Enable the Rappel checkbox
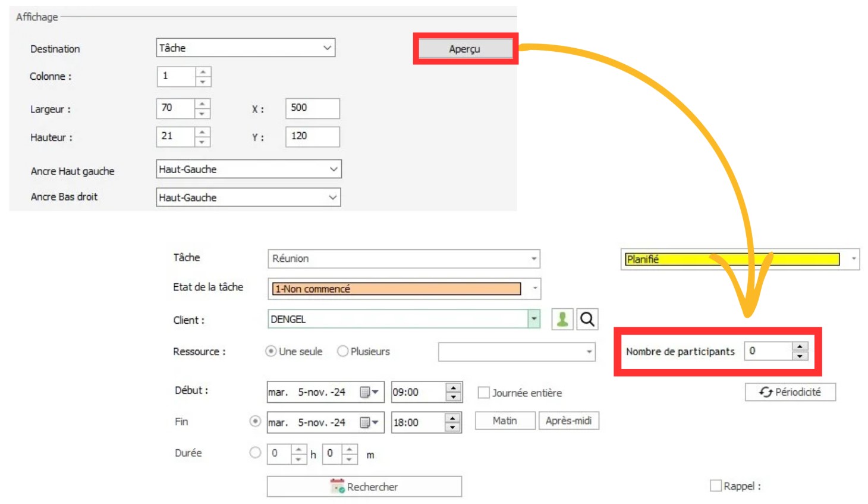The height and width of the screenshot is (504, 868). click(716, 486)
